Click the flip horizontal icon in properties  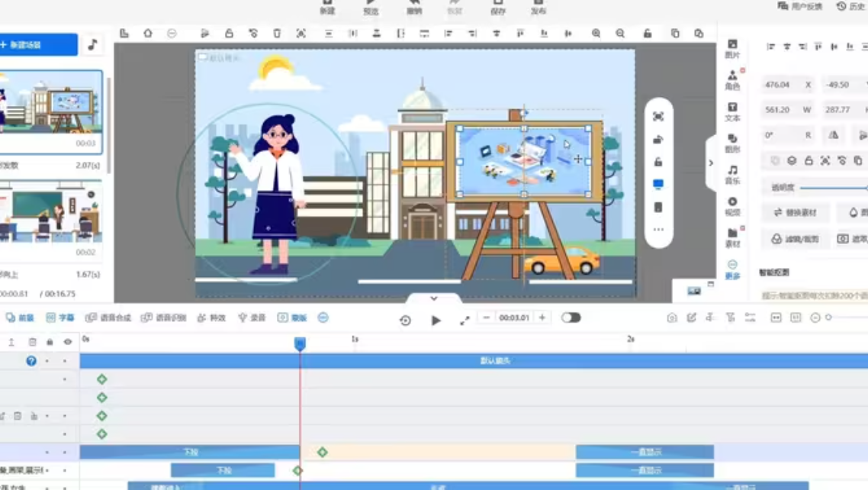(x=833, y=135)
